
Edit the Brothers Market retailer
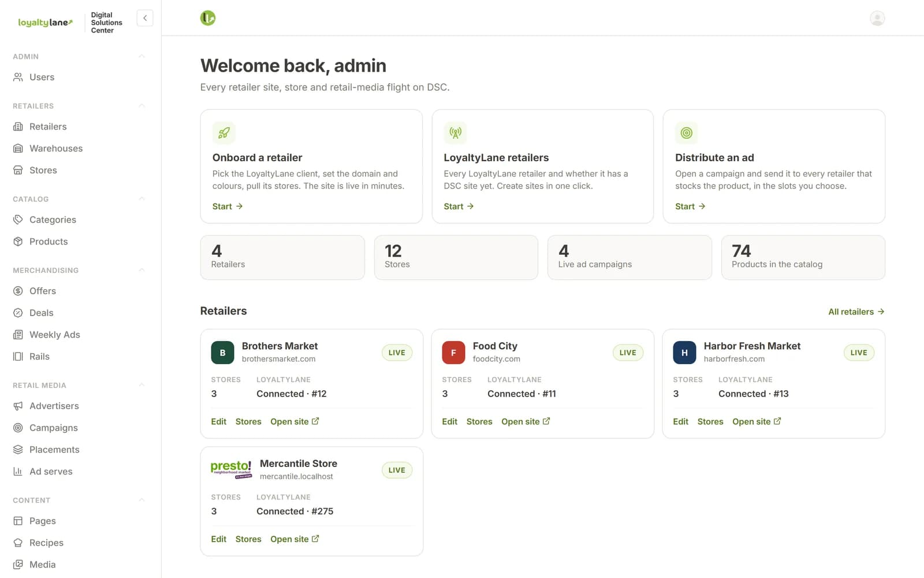point(219,421)
